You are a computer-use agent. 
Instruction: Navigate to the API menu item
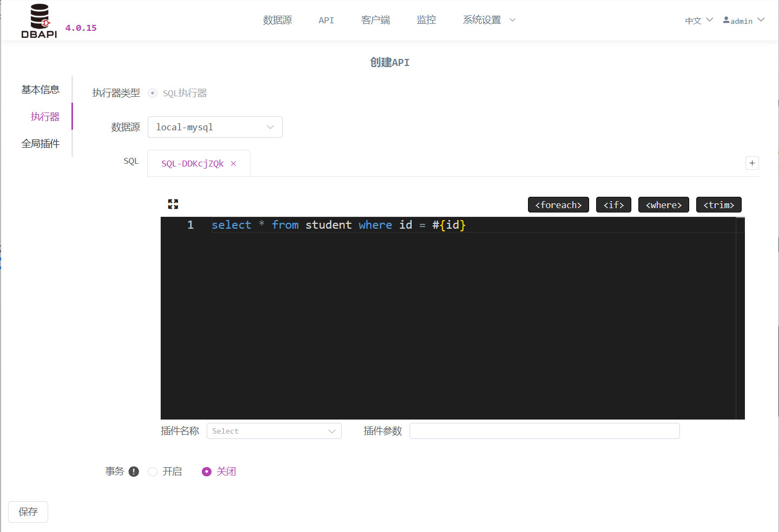click(326, 20)
